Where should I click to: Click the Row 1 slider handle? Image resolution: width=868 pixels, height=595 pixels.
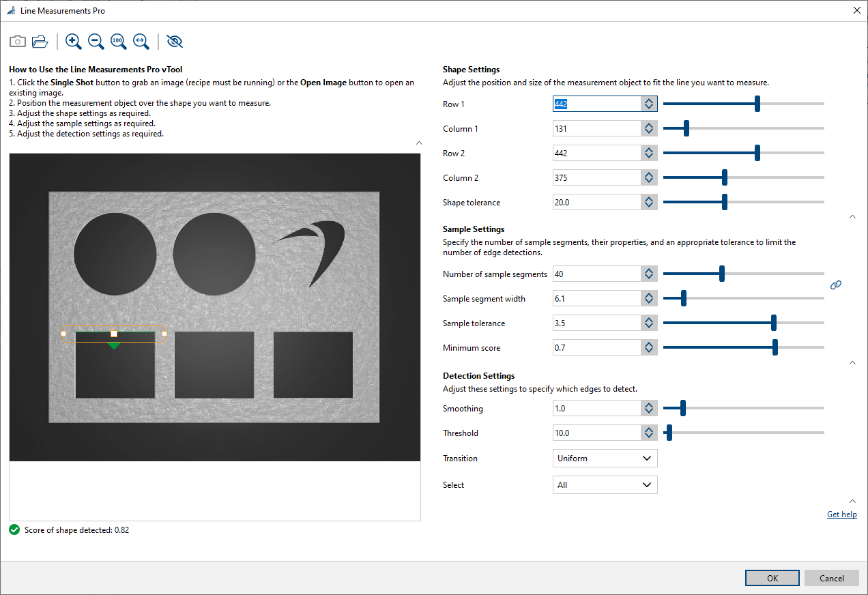[x=757, y=104]
